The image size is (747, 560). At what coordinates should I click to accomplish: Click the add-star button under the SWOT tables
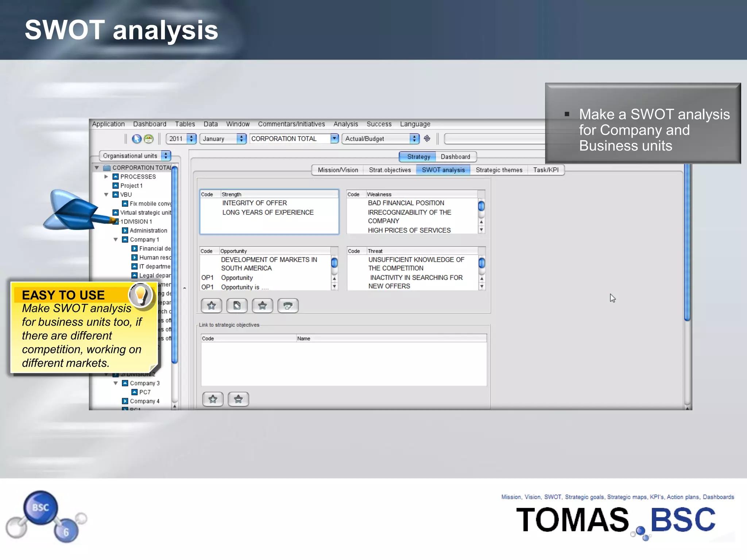point(211,306)
